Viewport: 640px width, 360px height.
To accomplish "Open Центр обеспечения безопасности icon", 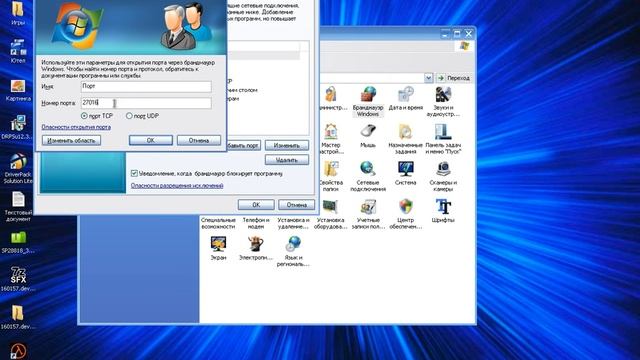I will pyautogui.click(x=405, y=214).
